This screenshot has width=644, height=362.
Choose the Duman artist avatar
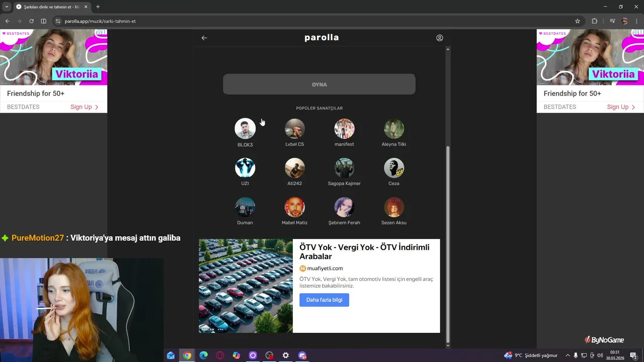point(245,207)
